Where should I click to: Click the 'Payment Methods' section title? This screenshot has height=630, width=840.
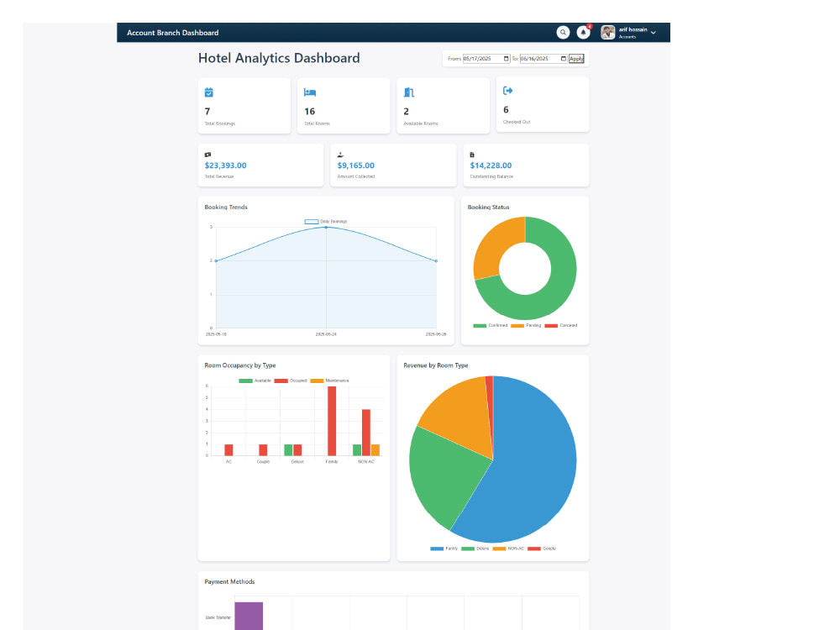(229, 582)
